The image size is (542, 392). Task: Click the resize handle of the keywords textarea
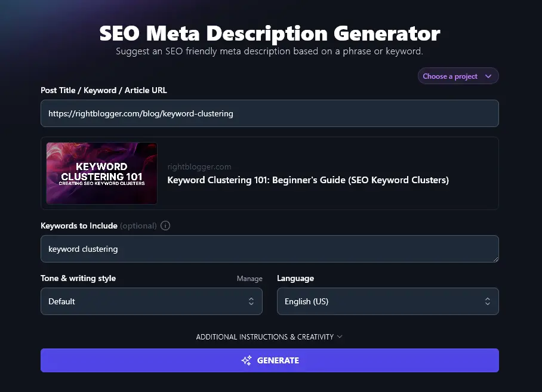point(495,259)
